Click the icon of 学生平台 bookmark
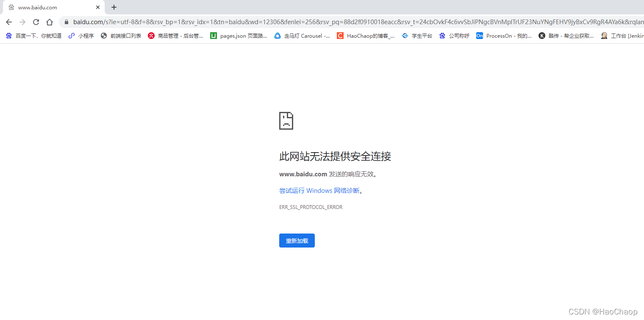The height and width of the screenshot is (320, 644). [405, 36]
